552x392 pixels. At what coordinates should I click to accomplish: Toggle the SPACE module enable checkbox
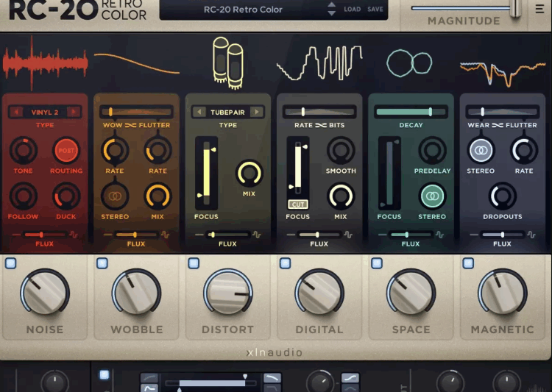377,263
